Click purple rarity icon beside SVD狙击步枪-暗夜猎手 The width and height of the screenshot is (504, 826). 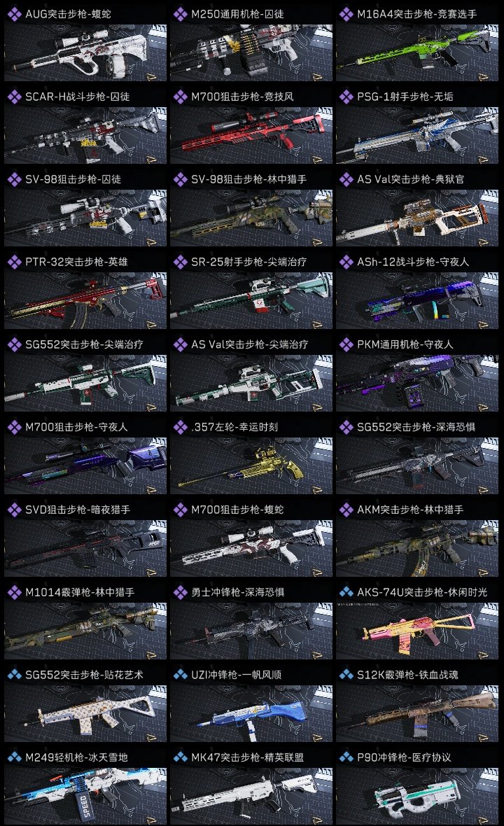[14, 510]
